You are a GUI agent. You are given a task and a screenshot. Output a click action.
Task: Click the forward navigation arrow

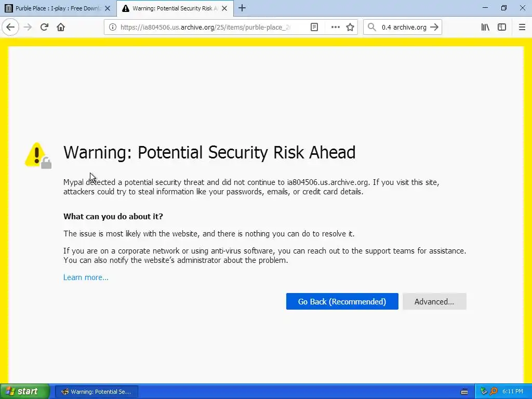(28, 27)
